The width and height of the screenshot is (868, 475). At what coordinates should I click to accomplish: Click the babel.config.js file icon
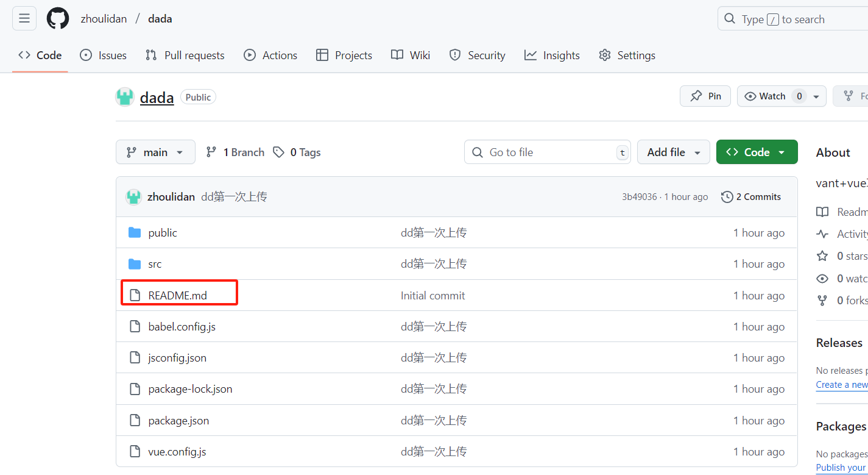click(135, 326)
